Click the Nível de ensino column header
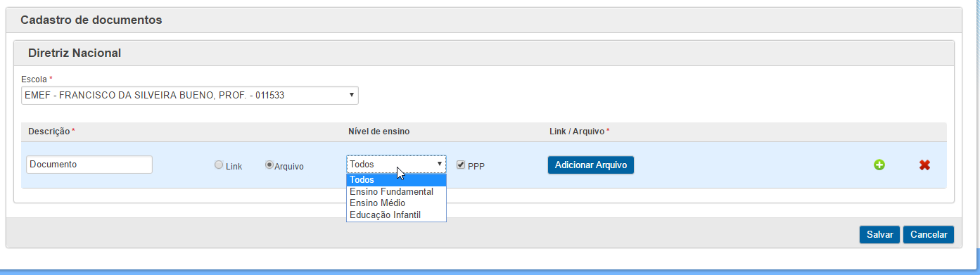 click(378, 132)
